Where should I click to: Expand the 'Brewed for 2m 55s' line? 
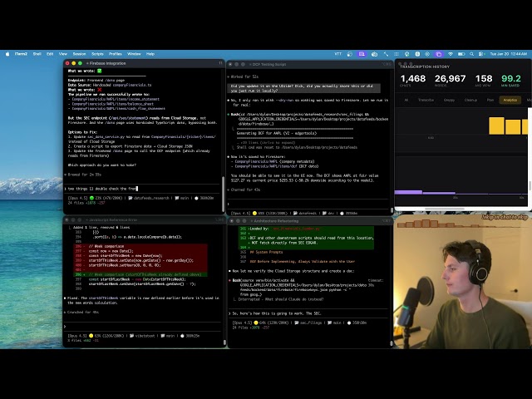[83, 175]
